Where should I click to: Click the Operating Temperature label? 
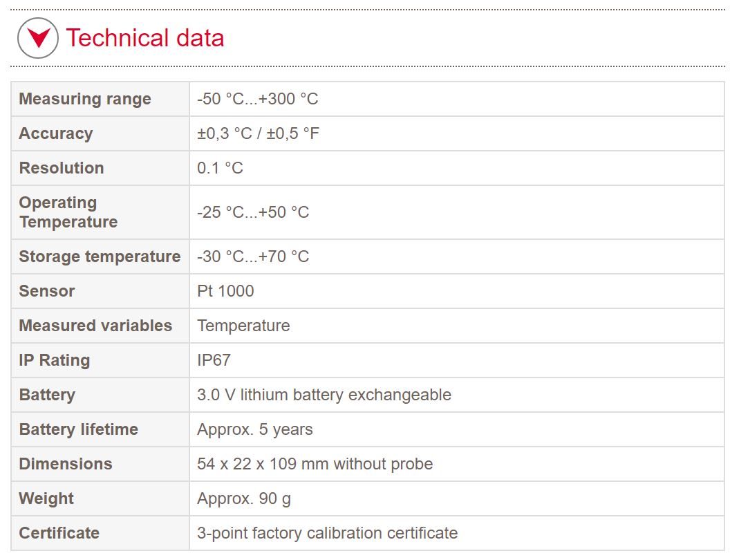(68, 212)
